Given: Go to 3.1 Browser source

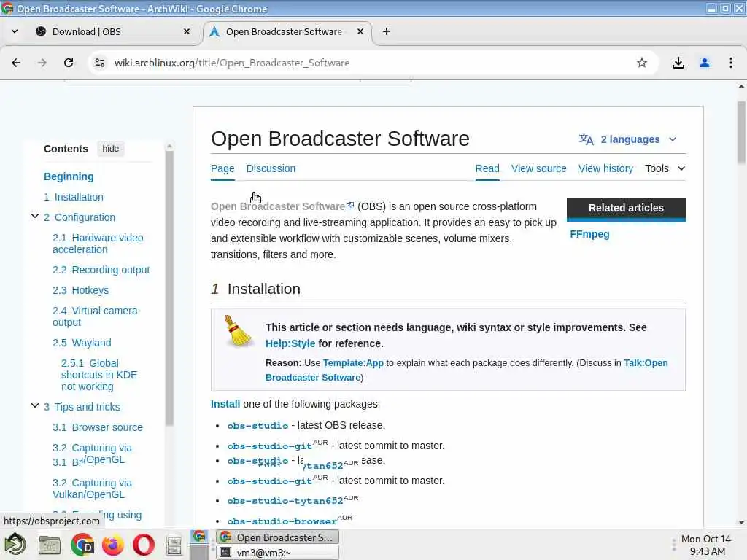Looking at the screenshot, I should [98, 427].
